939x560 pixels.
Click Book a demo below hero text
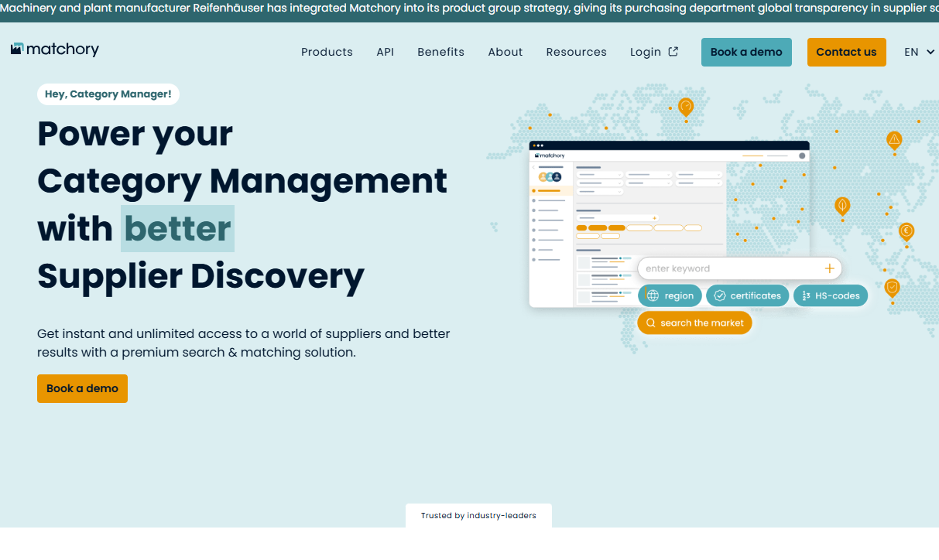(x=82, y=388)
